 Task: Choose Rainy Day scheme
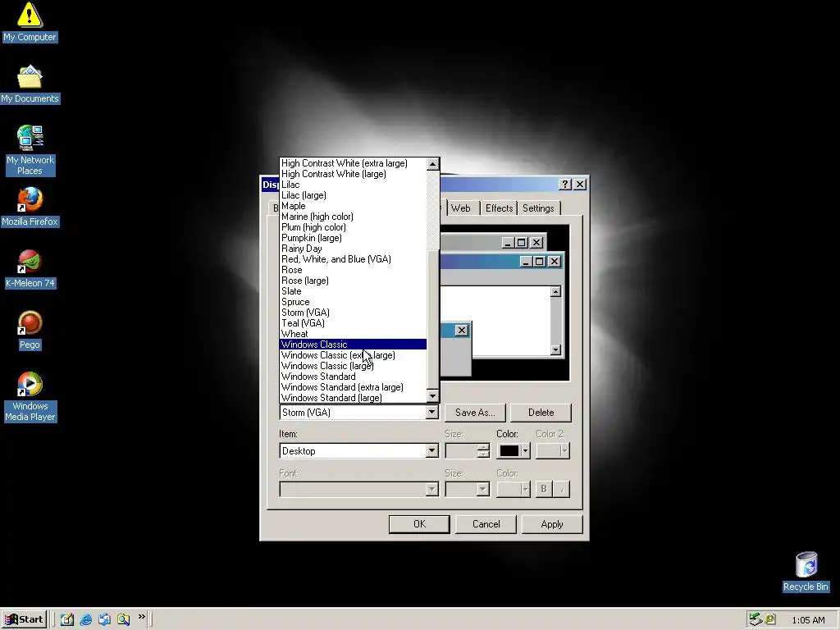click(353, 248)
